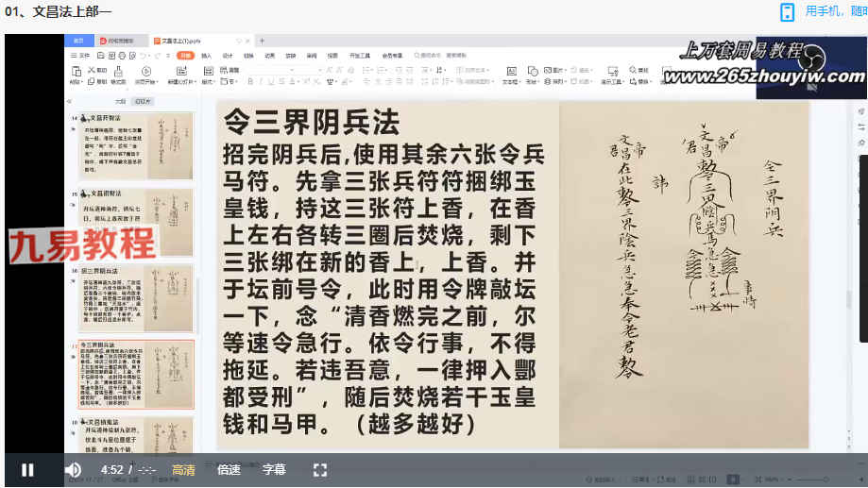Switch to the 插入 ribbon tab

206,56
